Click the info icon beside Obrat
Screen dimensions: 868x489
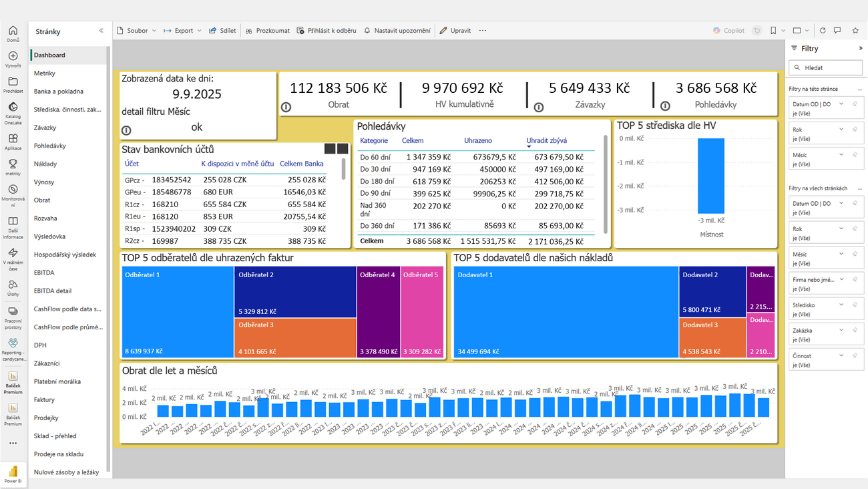(286, 107)
